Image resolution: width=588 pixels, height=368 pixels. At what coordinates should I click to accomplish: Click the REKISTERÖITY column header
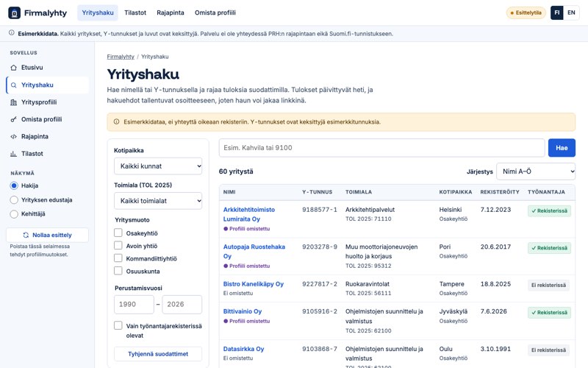[x=500, y=192]
